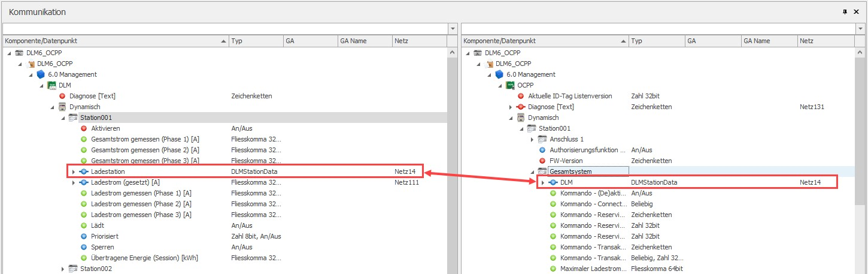The height and width of the screenshot is (274, 868).
Task: Click right panel scrollbar up arrow
Action: (860, 53)
